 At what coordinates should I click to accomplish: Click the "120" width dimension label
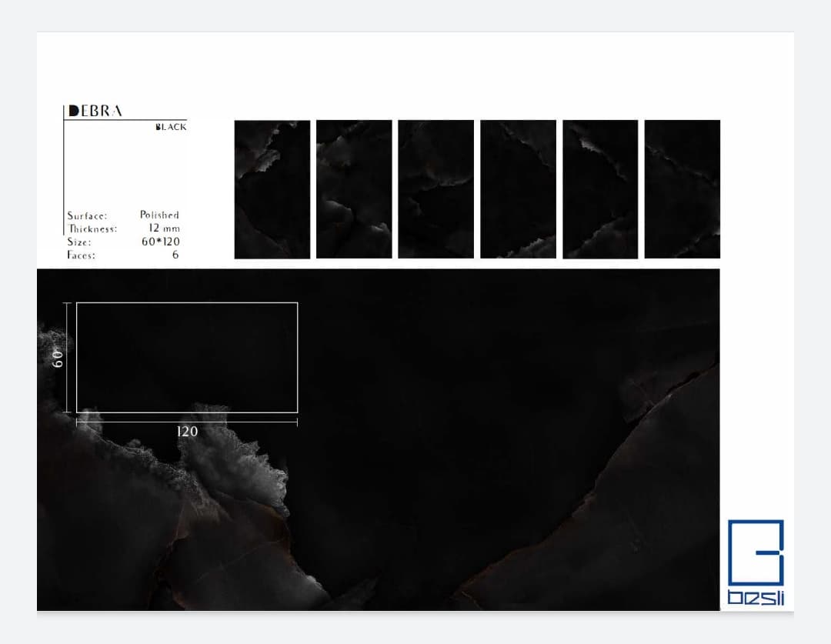187,432
